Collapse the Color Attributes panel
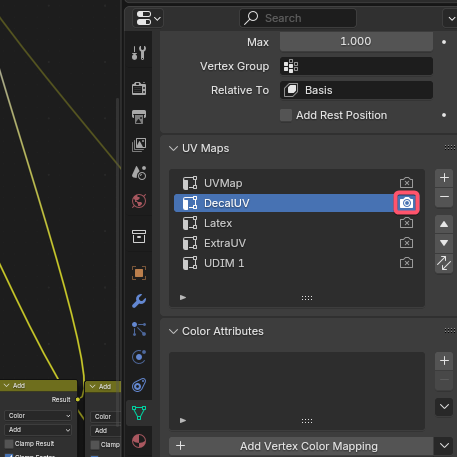Viewport: 457px width, 457px height. pos(173,331)
